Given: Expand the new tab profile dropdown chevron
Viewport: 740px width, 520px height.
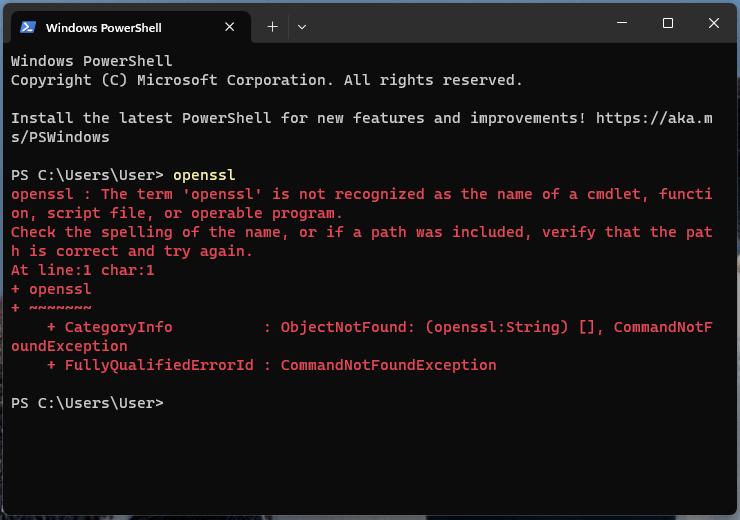Looking at the screenshot, I should click(302, 27).
